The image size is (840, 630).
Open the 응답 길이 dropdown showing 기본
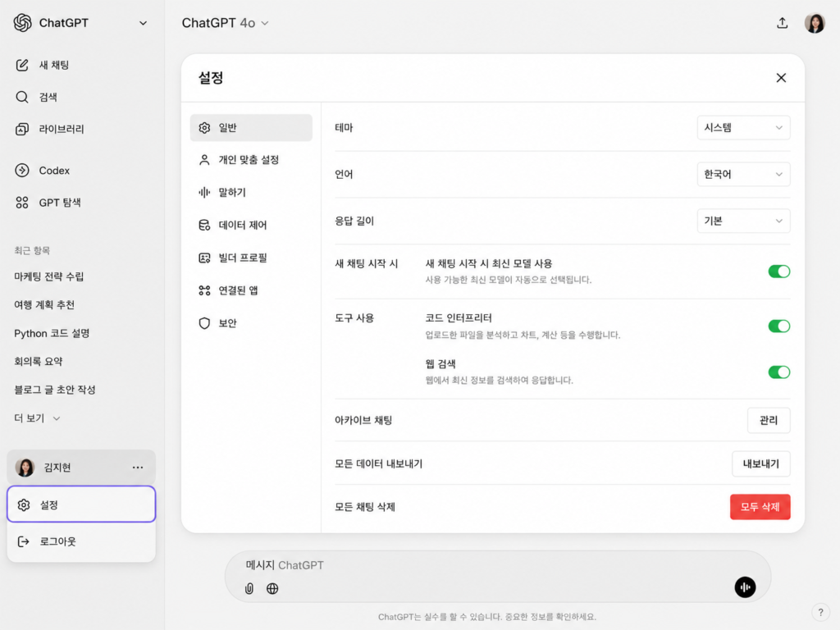(x=743, y=221)
